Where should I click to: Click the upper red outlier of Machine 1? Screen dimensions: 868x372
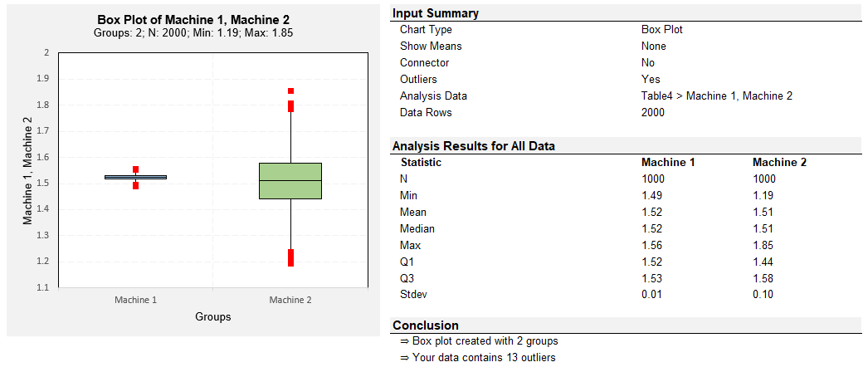pos(135,169)
